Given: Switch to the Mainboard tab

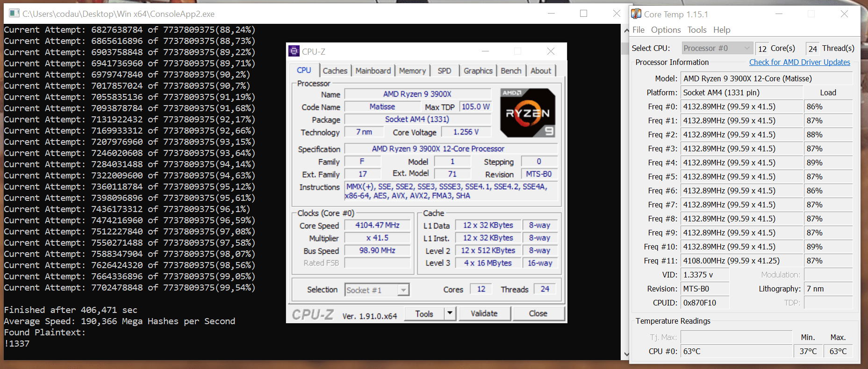Looking at the screenshot, I should 373,71.
